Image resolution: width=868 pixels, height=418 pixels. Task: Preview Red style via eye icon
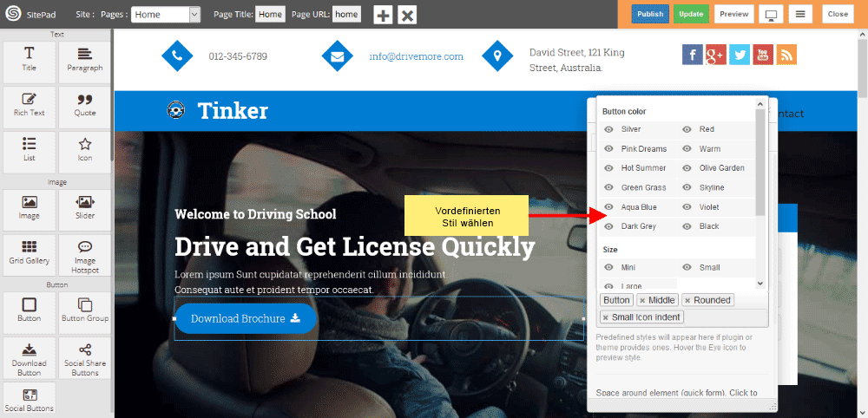coord(687,129)
